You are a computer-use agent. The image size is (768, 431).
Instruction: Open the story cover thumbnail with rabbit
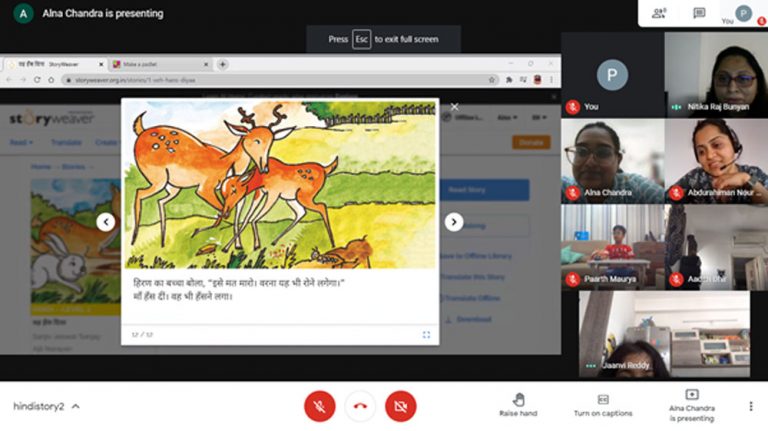coord(75,241)
